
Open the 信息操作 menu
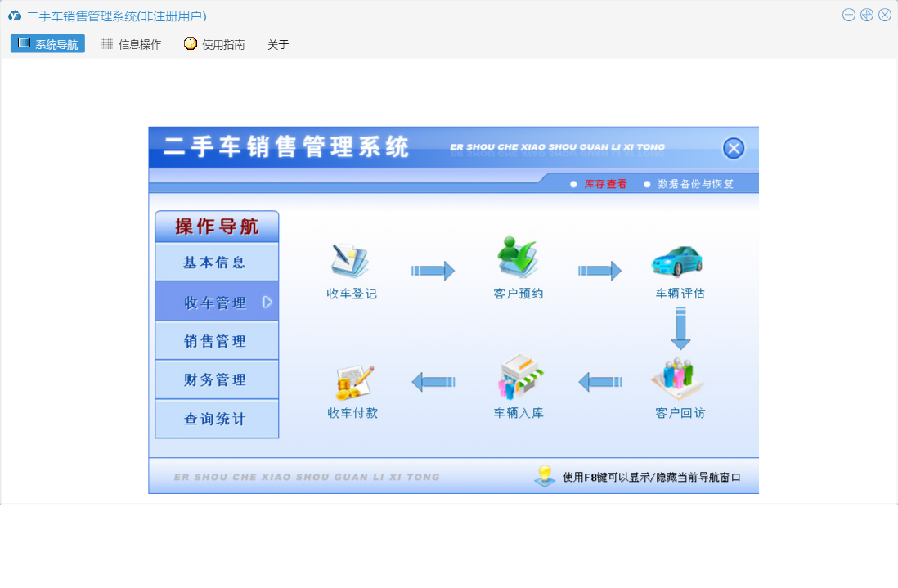point(131,44)
